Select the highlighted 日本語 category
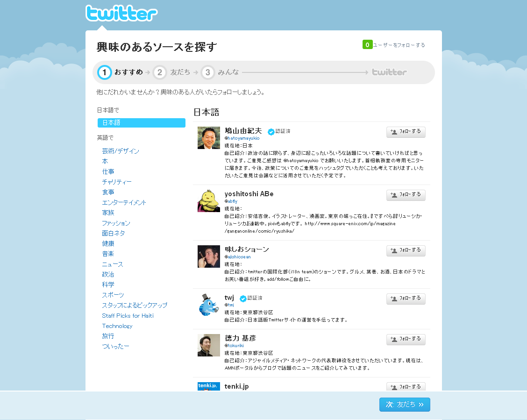 pyautogui.click(x=142, y=123)
